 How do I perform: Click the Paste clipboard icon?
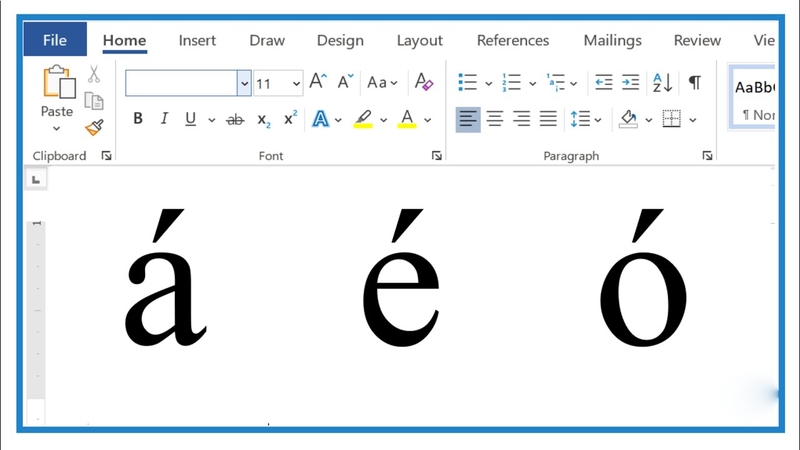click(x=59, y=82)
